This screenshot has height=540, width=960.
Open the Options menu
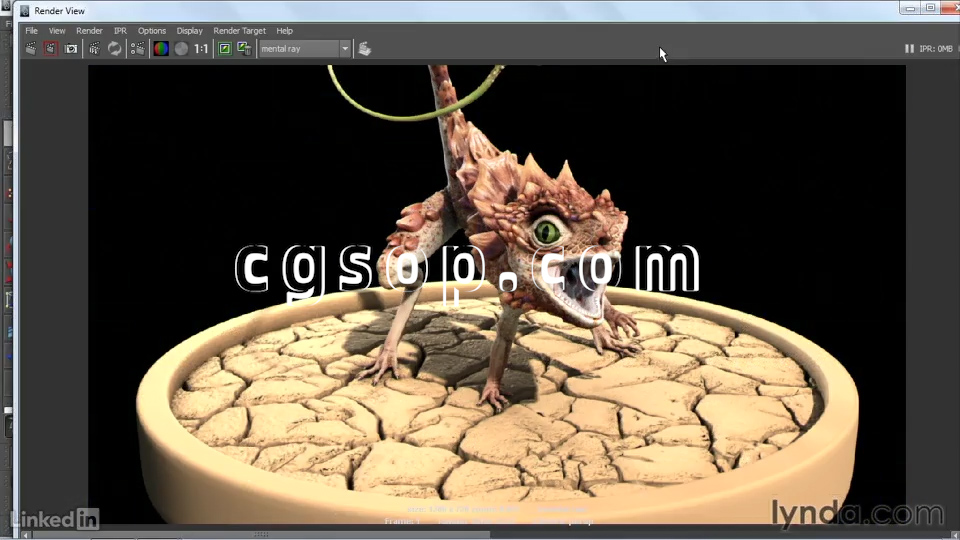152,31
